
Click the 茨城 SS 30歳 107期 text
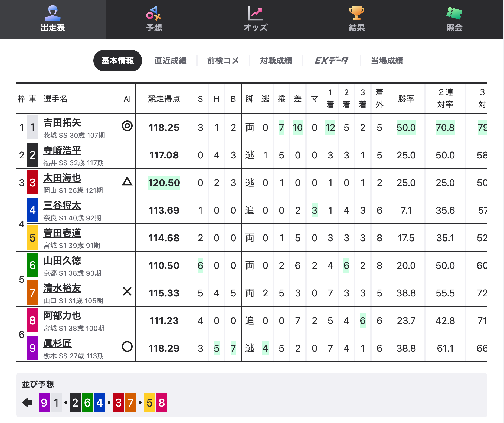pos(74,135)
